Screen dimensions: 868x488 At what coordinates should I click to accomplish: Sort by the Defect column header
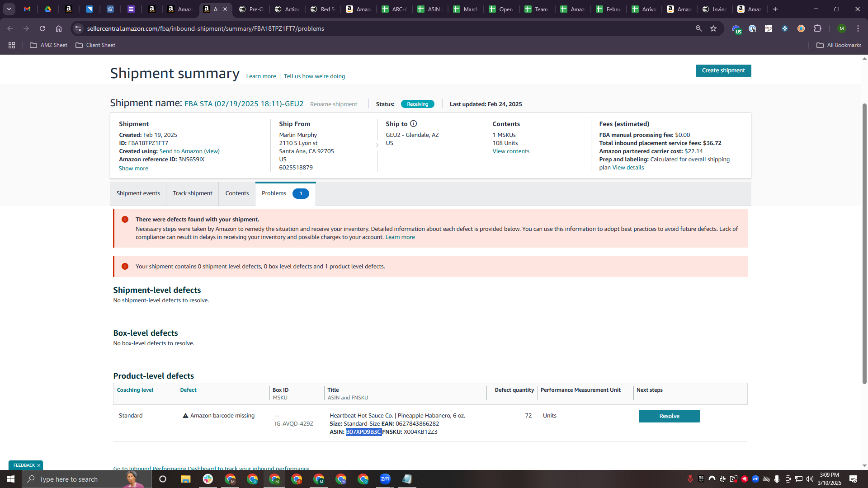coord(189,390)
